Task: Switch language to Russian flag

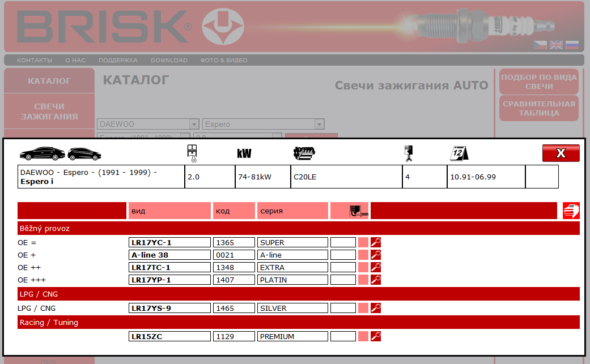Action: point(572,45)
